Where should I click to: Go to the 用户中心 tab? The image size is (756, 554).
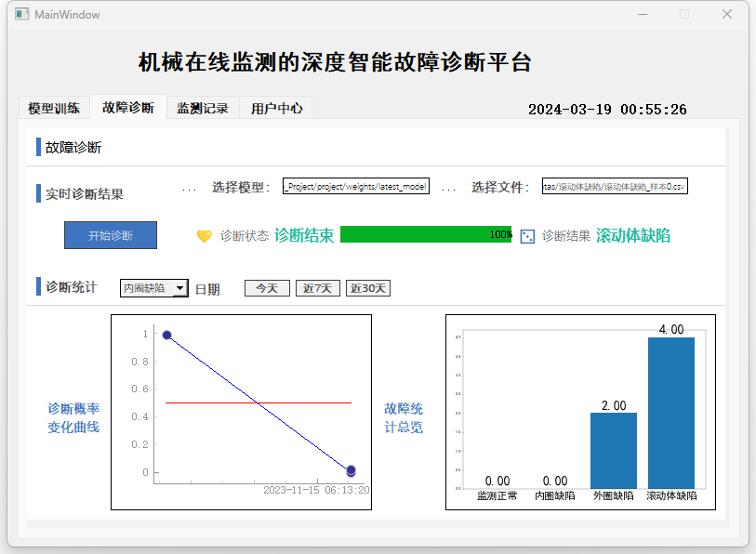pyautogui.click(x=276, y=108)
